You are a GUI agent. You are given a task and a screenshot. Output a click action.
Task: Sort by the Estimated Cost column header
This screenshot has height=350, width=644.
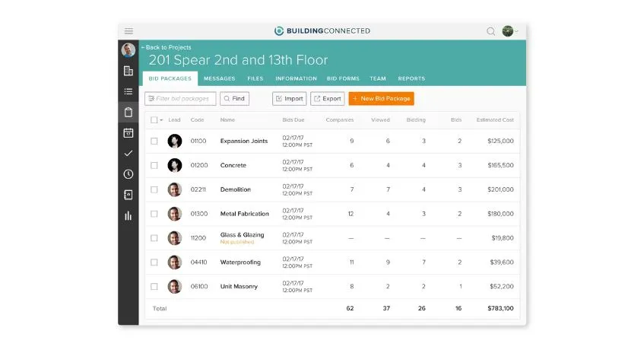[495, 120]
